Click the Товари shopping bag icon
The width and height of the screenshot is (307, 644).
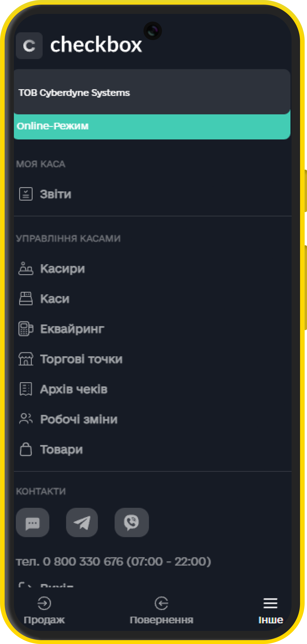tap(26, 449)
